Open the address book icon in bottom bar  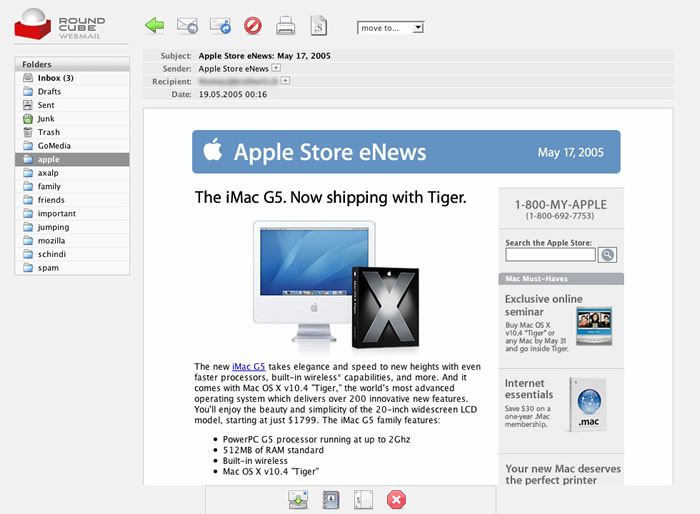coord(331,500)
